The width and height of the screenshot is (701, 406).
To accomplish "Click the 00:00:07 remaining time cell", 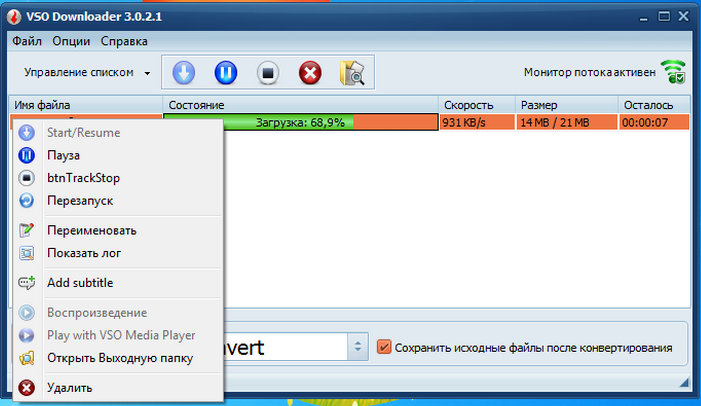I will click(x=655, y=122).
